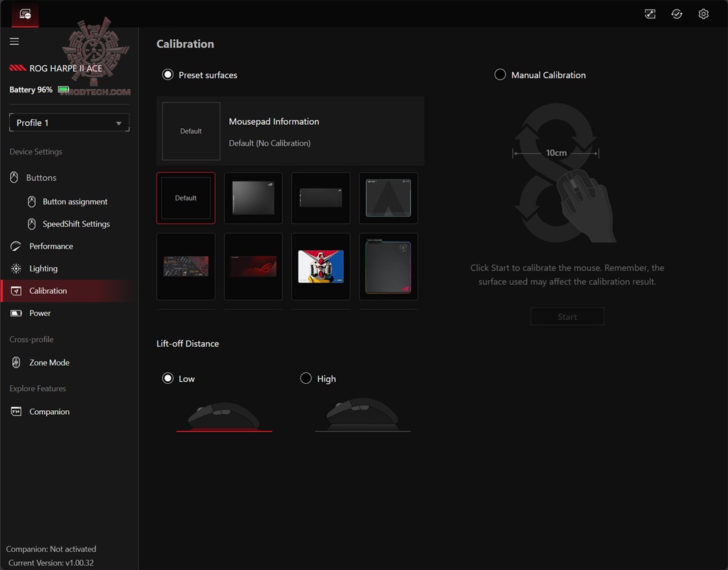
Task: Click the Default preview in Mousepad Information
Action: (x=191, y=131)
